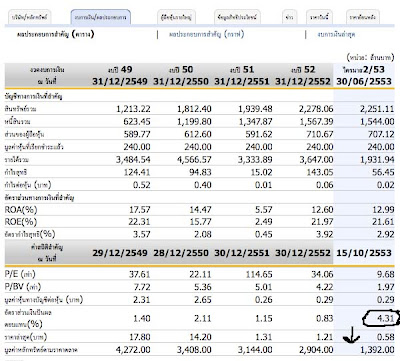This screenshot has width=400, height=361.
Task: Select shareholders' equity value 710.67
Action: 319,134
